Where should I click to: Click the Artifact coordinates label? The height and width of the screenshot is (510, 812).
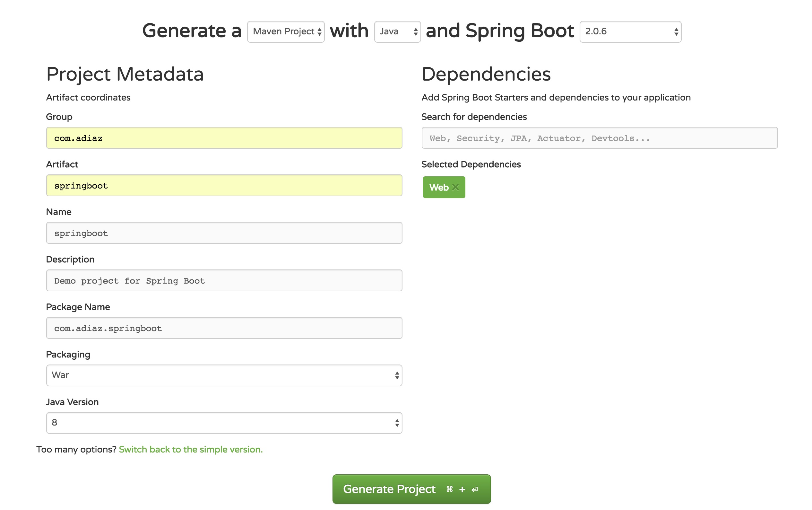coord(88,98)
